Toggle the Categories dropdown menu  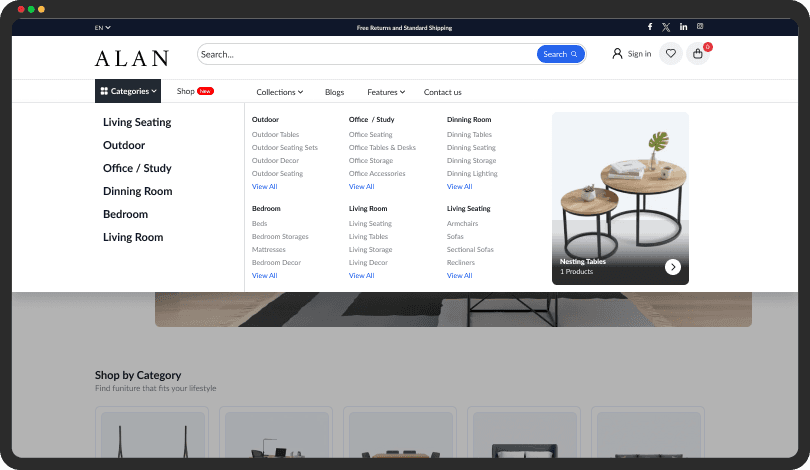128,91
